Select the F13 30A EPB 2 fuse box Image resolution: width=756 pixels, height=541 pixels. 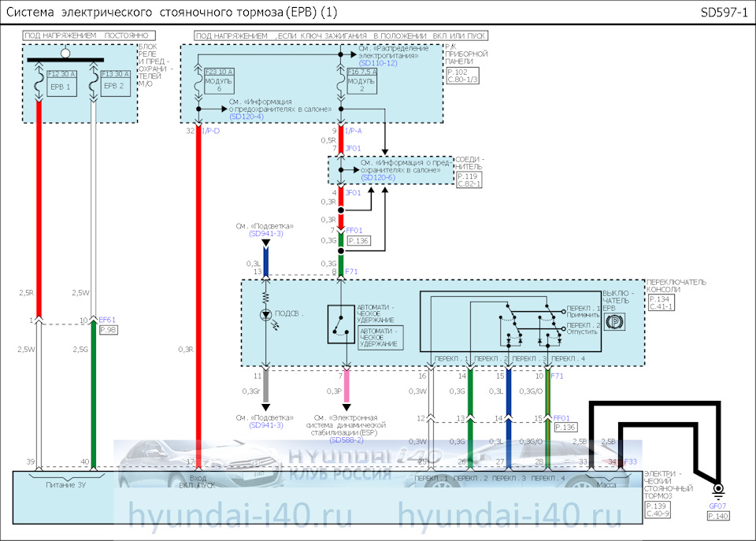coord(115,83)
